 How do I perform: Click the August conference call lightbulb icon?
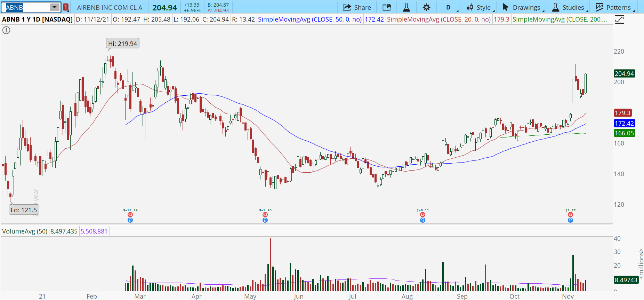tap(422, 220)
